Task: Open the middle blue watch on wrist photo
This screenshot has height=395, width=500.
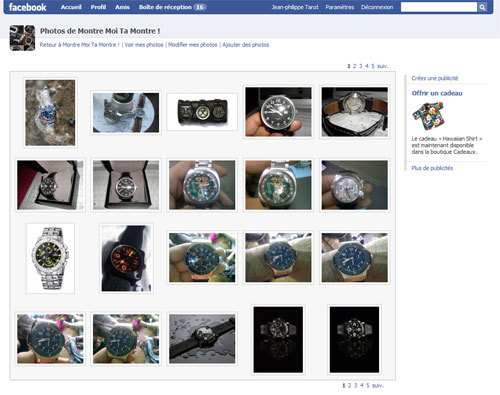Action: 278,258
